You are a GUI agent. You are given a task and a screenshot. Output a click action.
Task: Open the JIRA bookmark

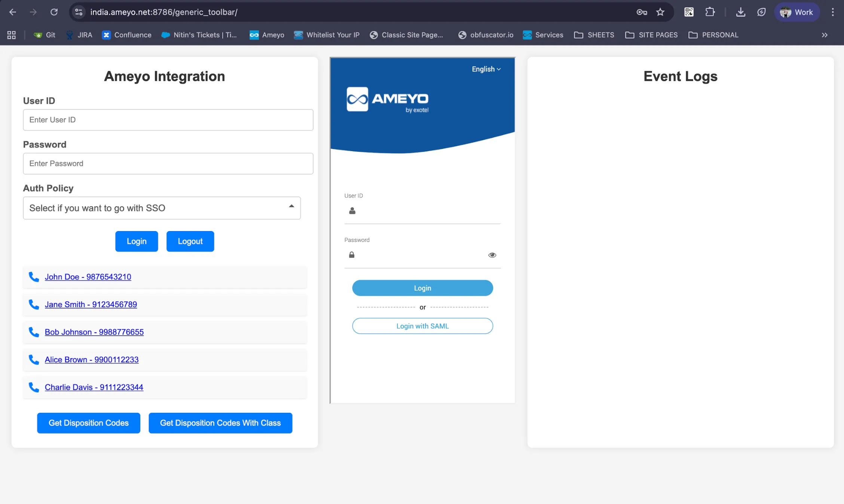coord(79,35)
